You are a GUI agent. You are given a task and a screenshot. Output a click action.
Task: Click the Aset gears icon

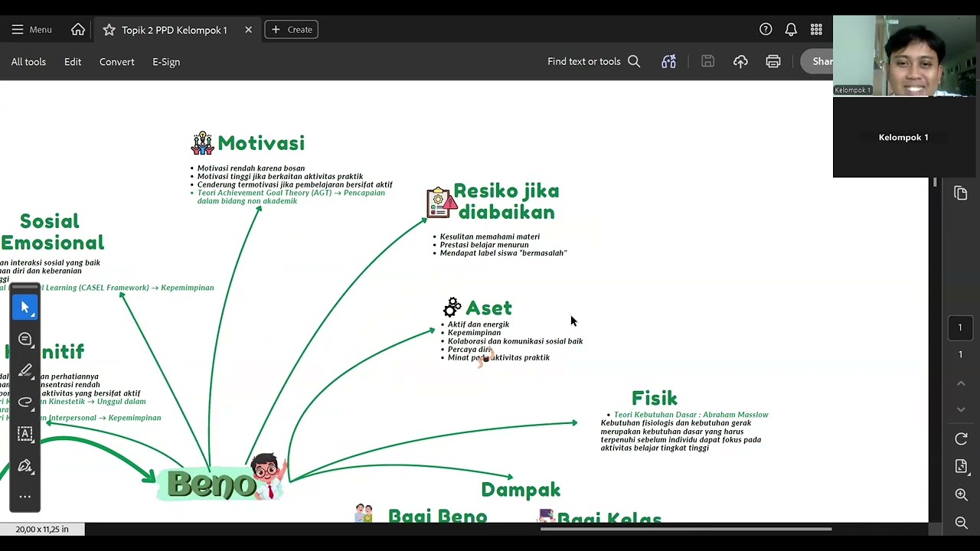452,308
